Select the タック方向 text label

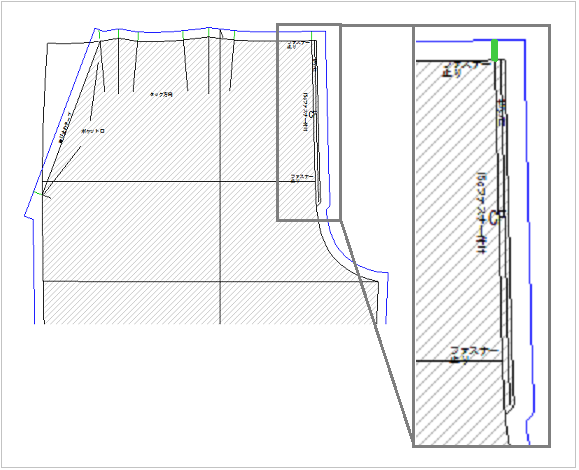[x=161, y=95]
